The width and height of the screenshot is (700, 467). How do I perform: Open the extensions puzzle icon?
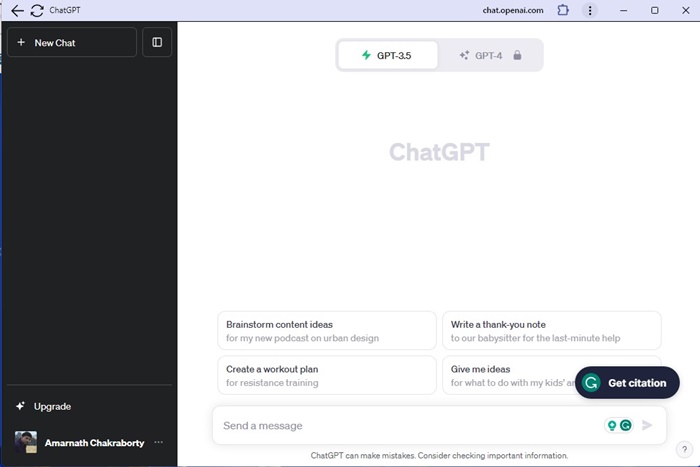[x=563, y=10]
